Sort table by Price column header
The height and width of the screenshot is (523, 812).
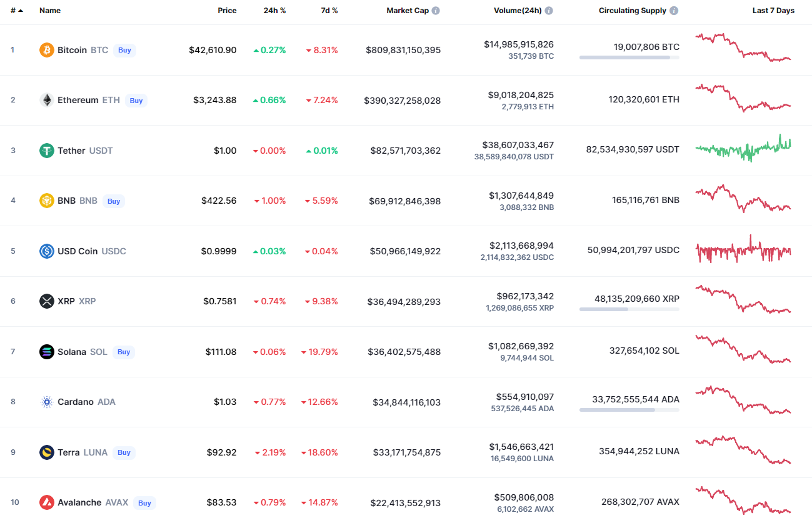[227, 11]
